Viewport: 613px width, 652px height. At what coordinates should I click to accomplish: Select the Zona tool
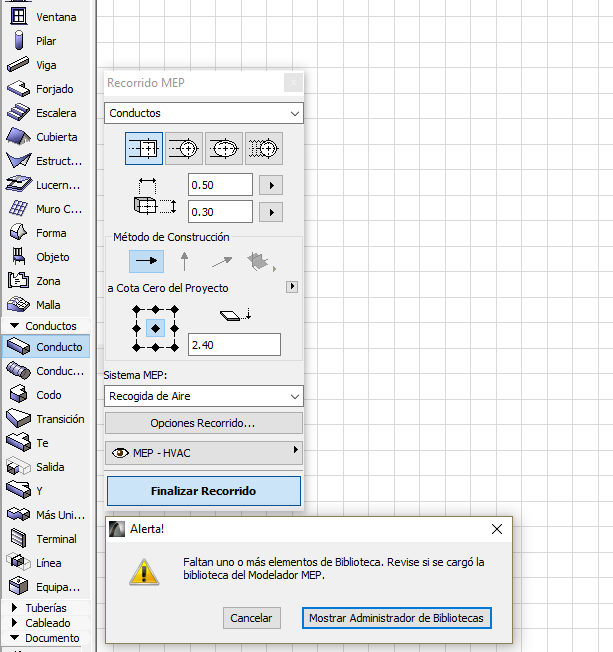(x=46, y=281)
